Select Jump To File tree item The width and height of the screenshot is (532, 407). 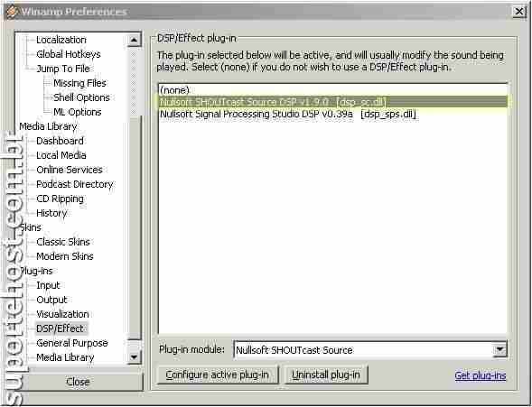(63, 69)
